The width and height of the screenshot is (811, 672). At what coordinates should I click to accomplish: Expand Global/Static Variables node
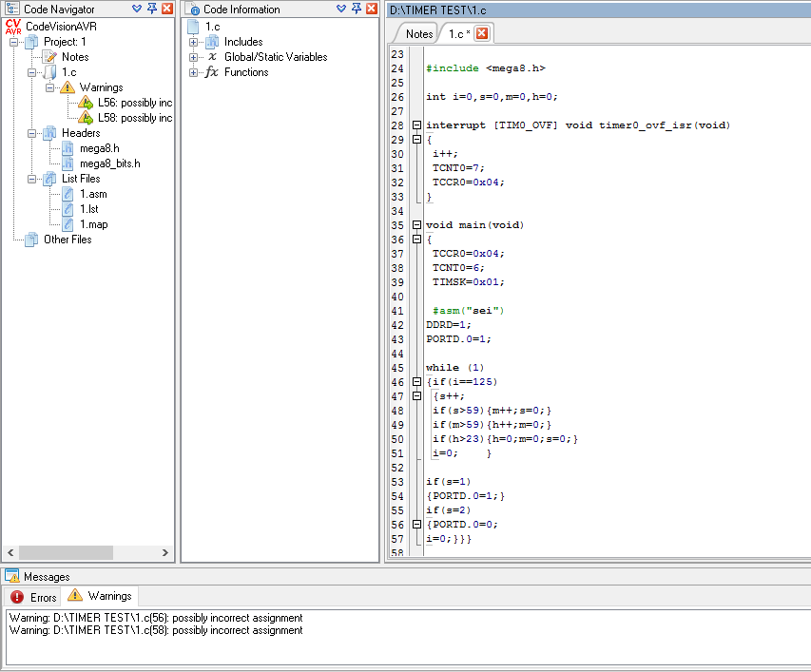pos(194,57)
